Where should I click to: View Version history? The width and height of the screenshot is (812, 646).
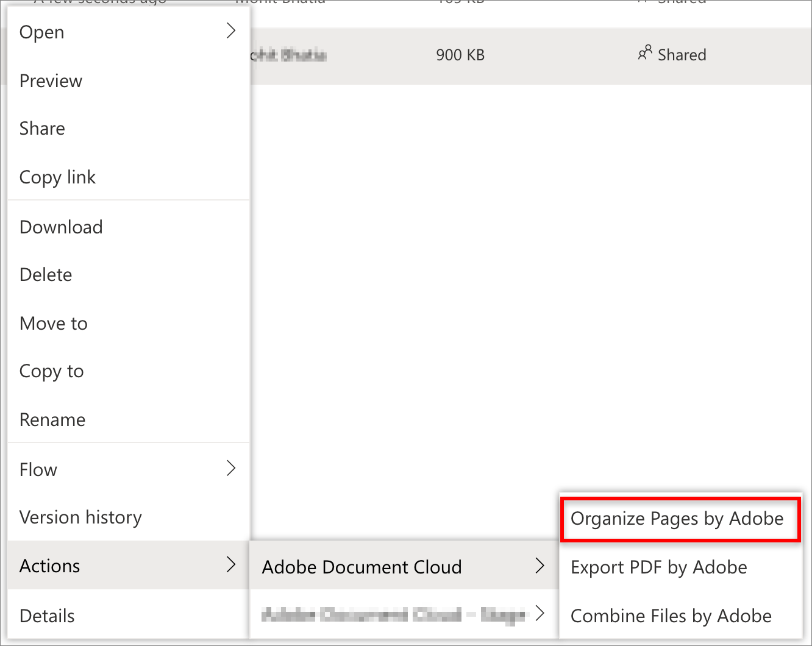pos(80,517)
